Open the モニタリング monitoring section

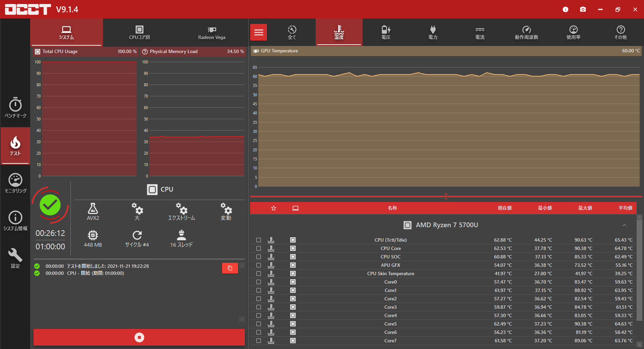[15, 183]
